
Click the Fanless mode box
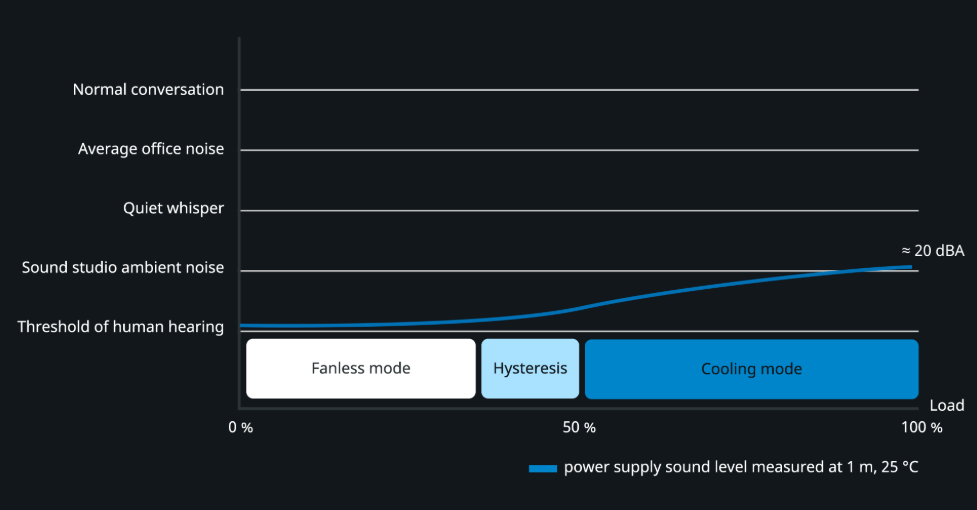(360, 369)
